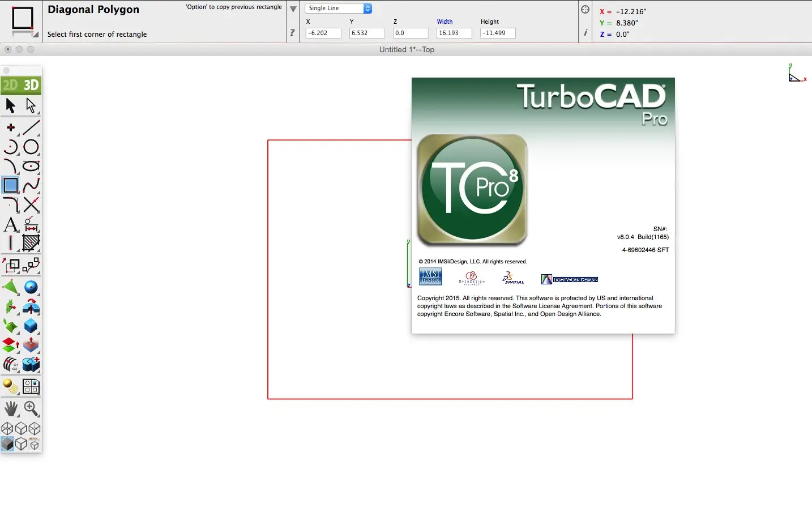Screen dimensions: 812x516
Task: Select the Drawing Views layout tool
Action: [31, 387]
